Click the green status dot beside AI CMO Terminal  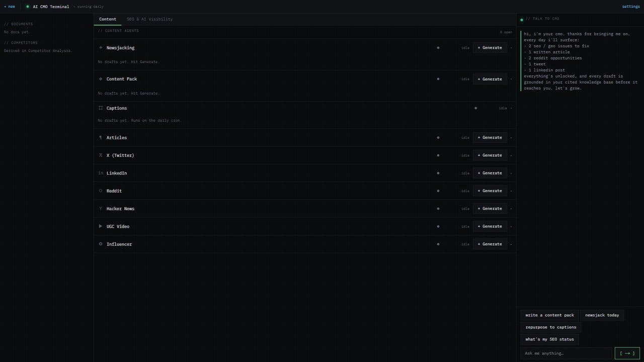28,7
